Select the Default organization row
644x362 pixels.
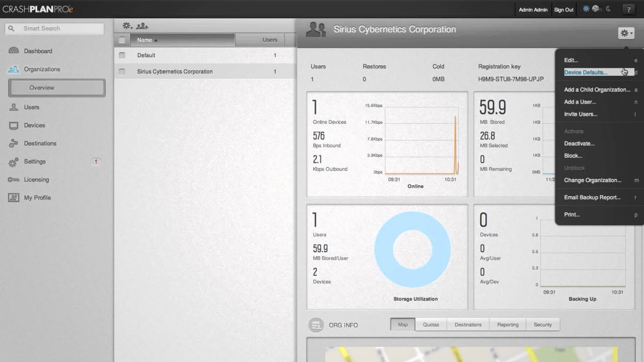[x=205, y=55]
